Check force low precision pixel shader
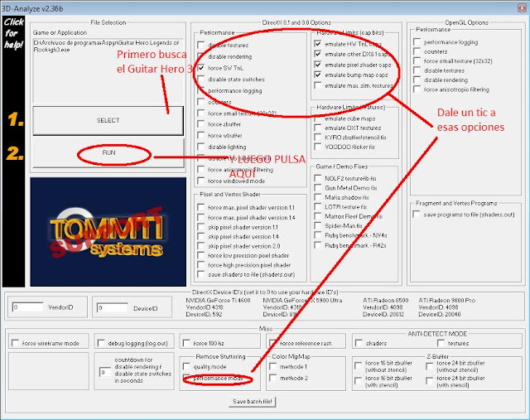This screenshot has width=530, height=420. coord(201,255)
